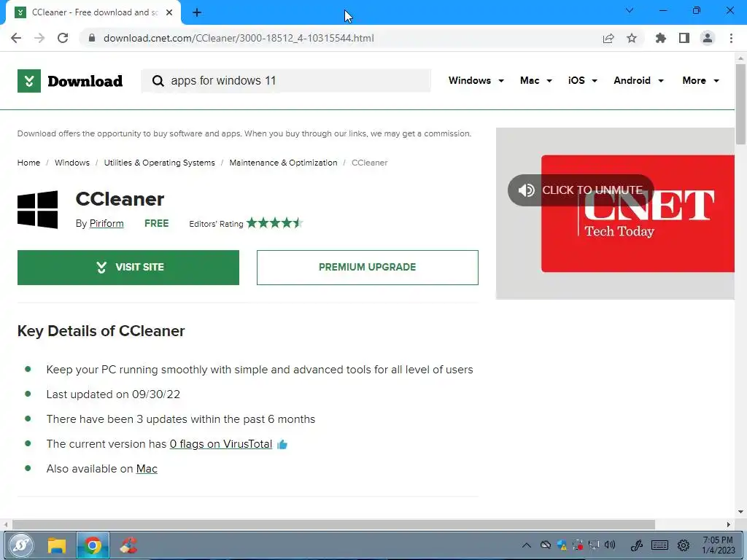The height and width of the screenshot is (560, 747).
Task: Click the screen recorder tray icon
Action: point(578,545)
